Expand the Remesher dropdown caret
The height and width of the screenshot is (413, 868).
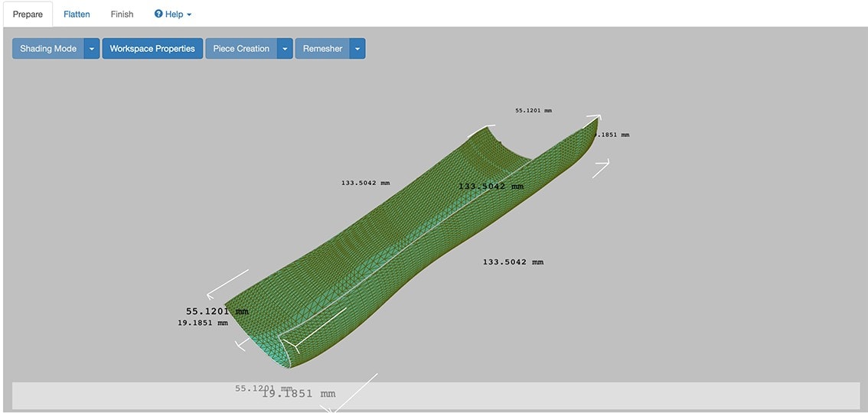[x=357, y=49]
